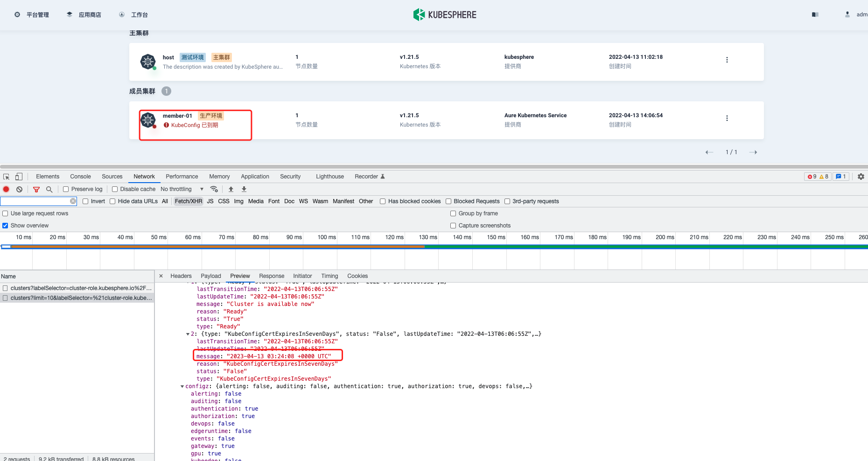
Task: Select clusters?limit=10&labelSelector request
Action: point(77,298)
